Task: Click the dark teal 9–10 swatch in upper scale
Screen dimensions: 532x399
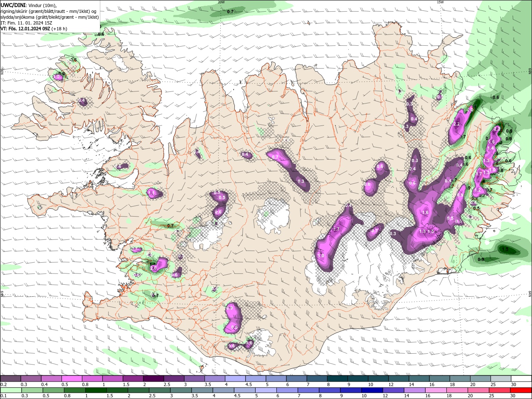Action: (358, 379)
